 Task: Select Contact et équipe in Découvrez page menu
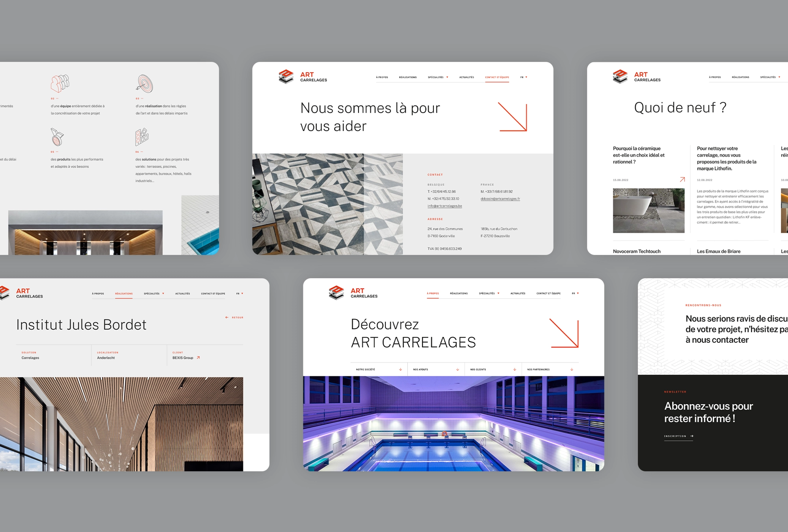[548, 293]
